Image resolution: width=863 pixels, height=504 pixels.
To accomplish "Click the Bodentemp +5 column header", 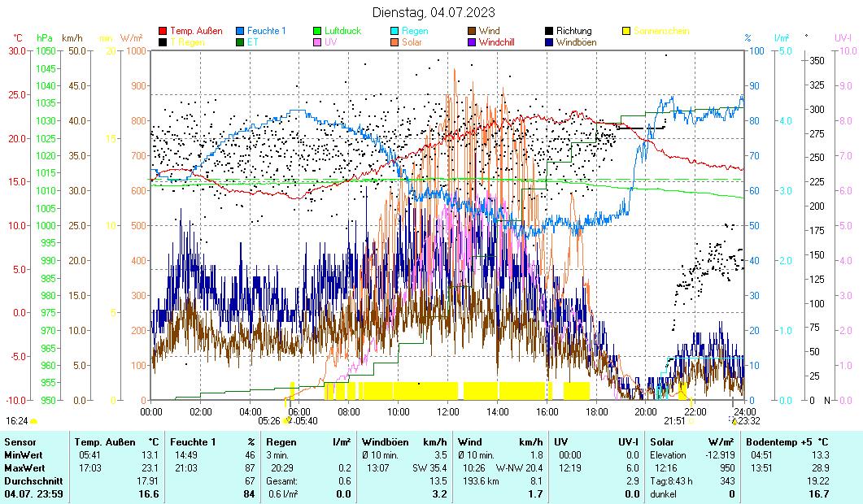I will [780, 442].
